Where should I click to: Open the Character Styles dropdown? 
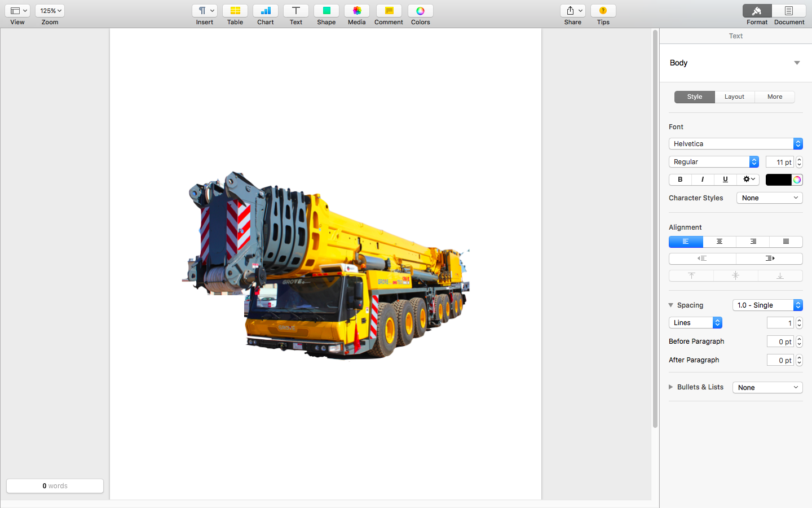click(769, 198)
